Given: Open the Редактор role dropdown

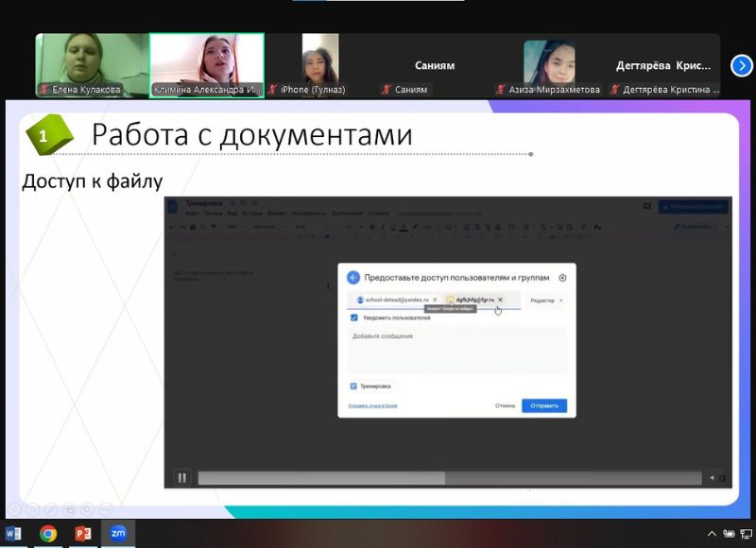Looking at the screenshot, I should pyautogui.click(x=547, y=300).
